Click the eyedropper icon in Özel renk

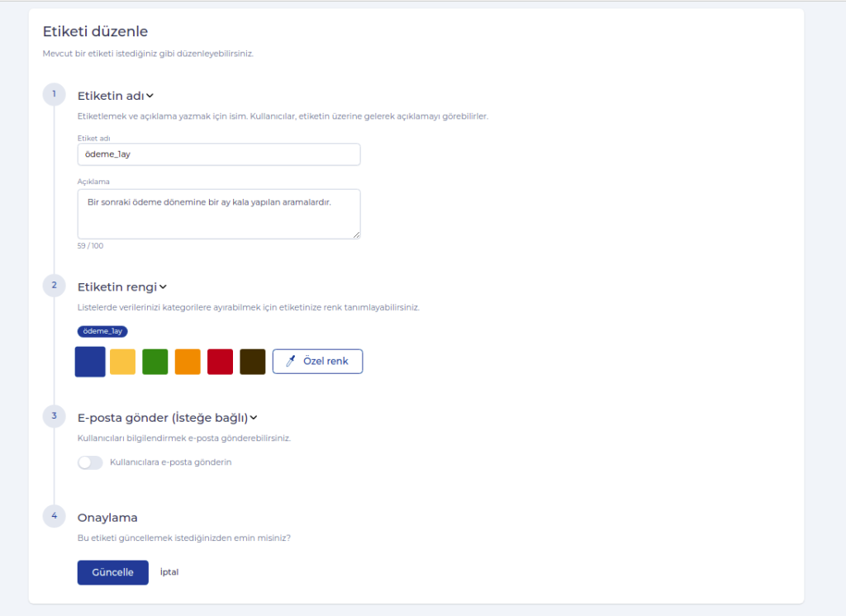290,362
